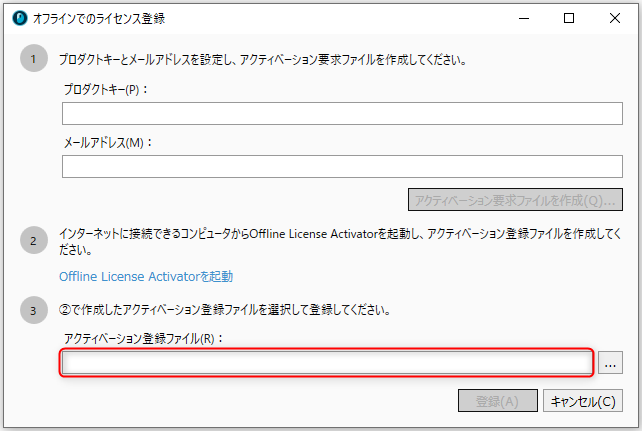Click アクティベーション要求ファイルを作成(Q)... button
642x431 pixels.
(515, 200)
